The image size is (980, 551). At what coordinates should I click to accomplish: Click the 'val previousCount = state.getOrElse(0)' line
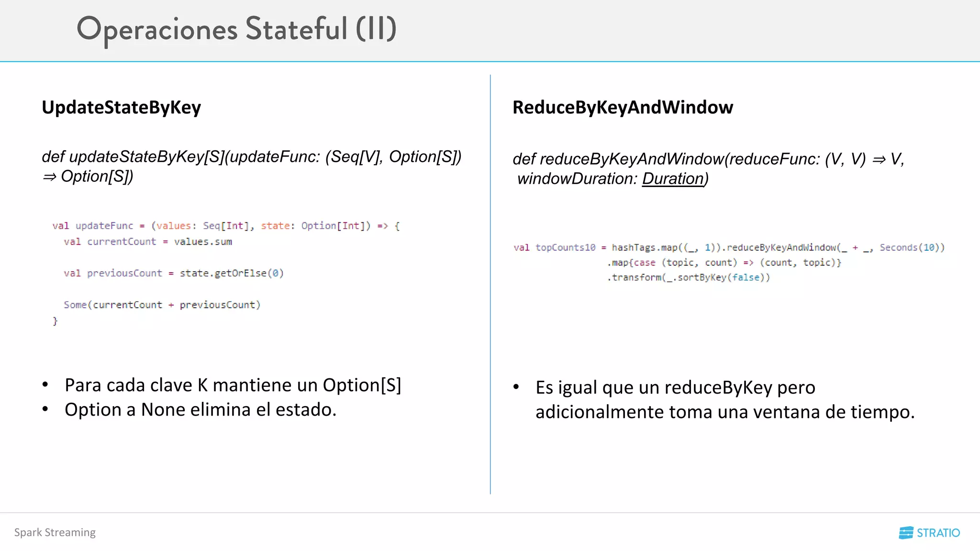pos(174,273)
